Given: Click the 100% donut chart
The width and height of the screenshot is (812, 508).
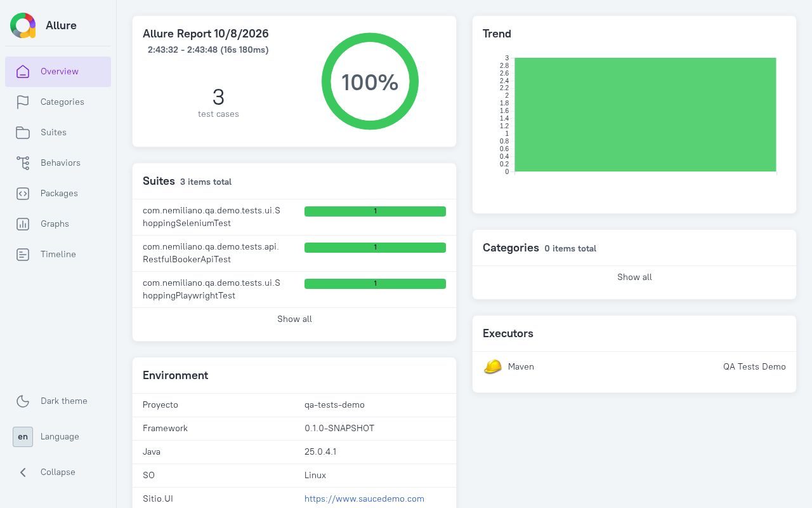Looking at the screenshot, I should [370, 81].
